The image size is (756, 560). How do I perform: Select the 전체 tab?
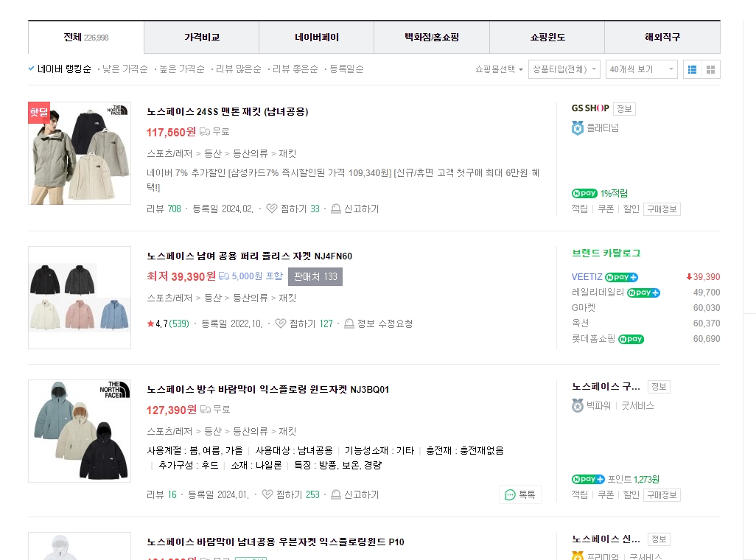(x=86, y=37)
